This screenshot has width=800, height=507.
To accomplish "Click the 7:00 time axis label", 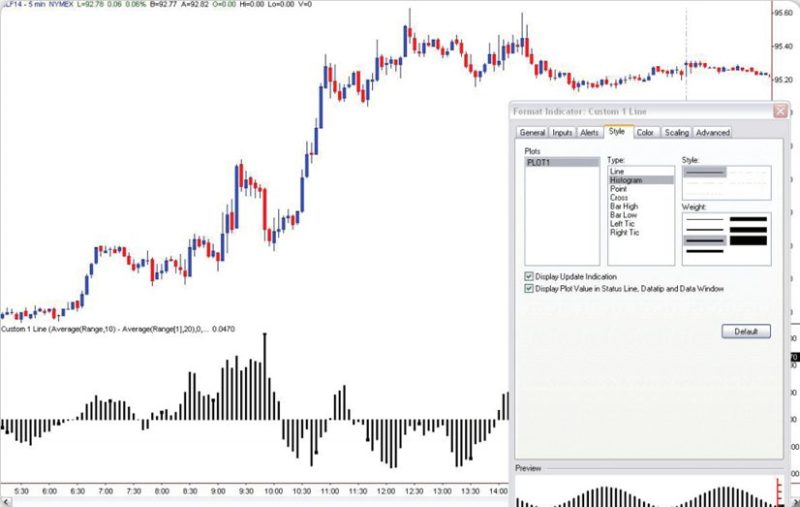I will [x=106, y=491].
